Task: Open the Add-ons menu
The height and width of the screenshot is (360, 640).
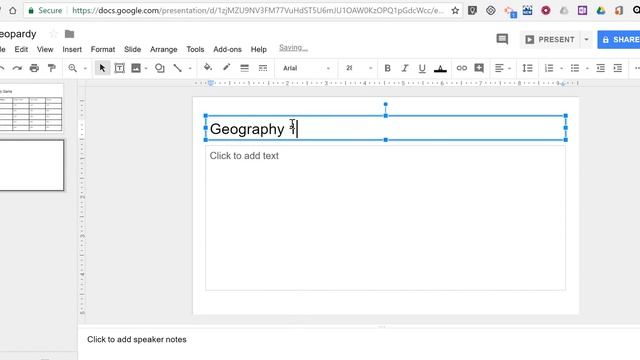Action: coord(227,49)
